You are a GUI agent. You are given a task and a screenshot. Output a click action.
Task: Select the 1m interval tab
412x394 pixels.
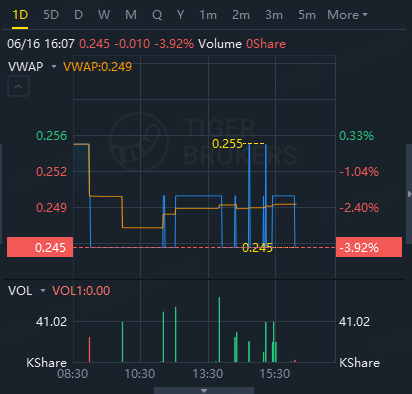point(208,15)
